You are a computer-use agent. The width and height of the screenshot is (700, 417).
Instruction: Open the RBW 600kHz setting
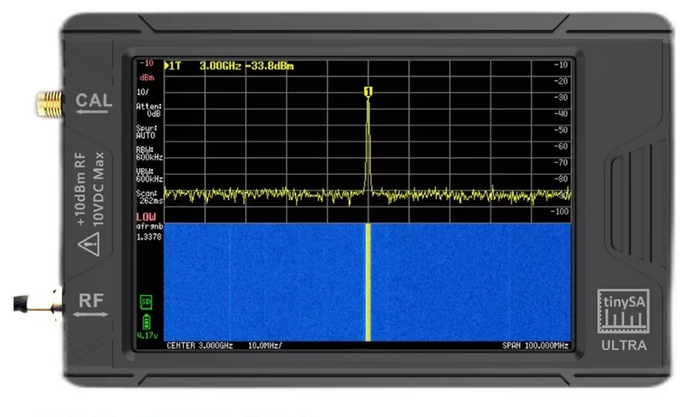pos(149,153)
